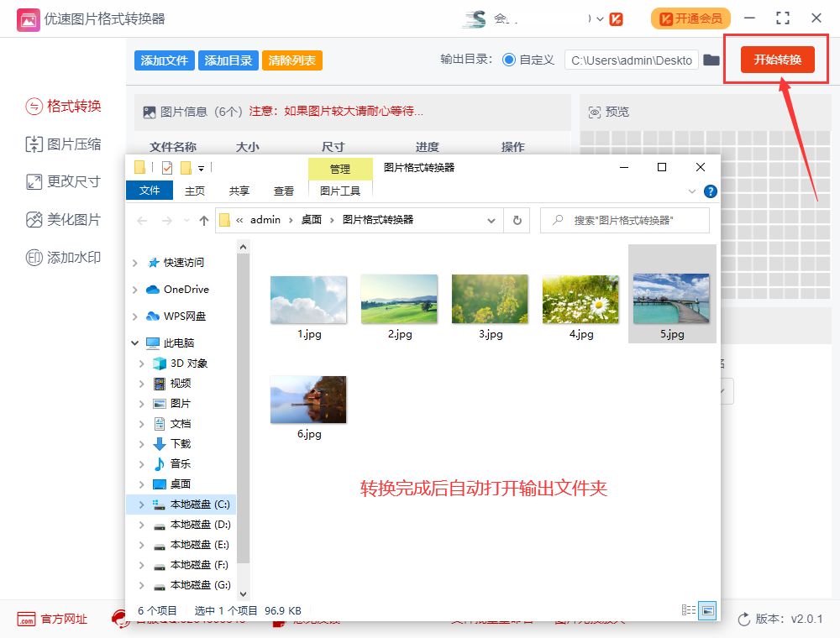Click the 开通会员 membership button
This screenshot has width=840, height=638.
(690, 18)
